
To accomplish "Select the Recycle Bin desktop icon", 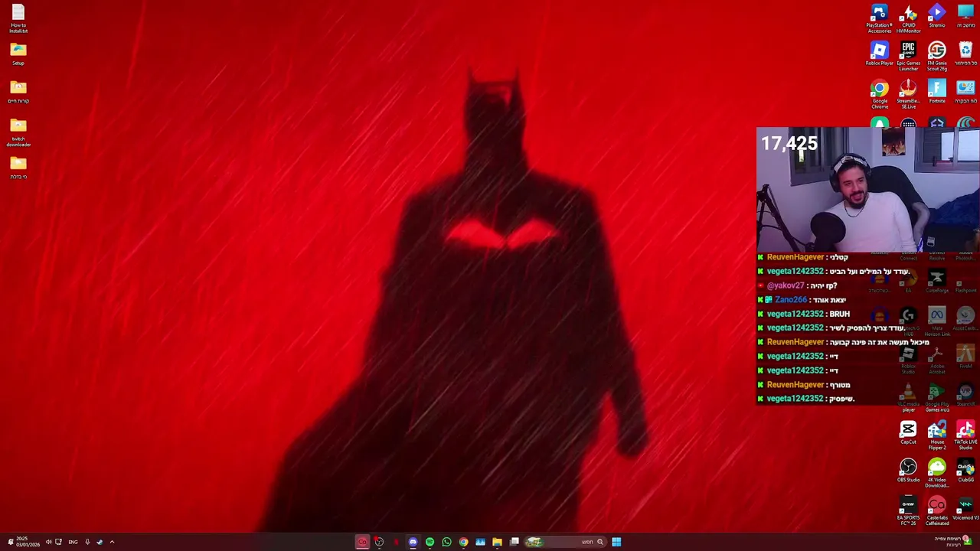I will pyautogui.click(x=965, y=54).
